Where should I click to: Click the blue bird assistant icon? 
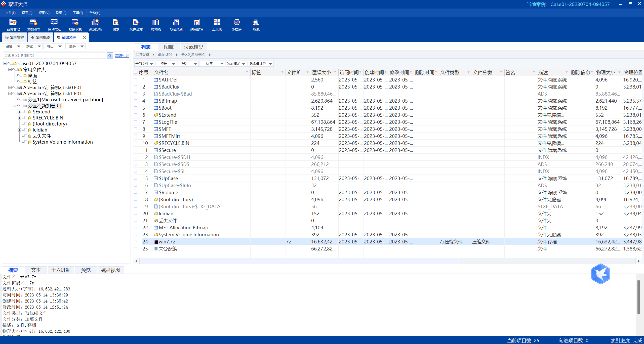(600, 274)
